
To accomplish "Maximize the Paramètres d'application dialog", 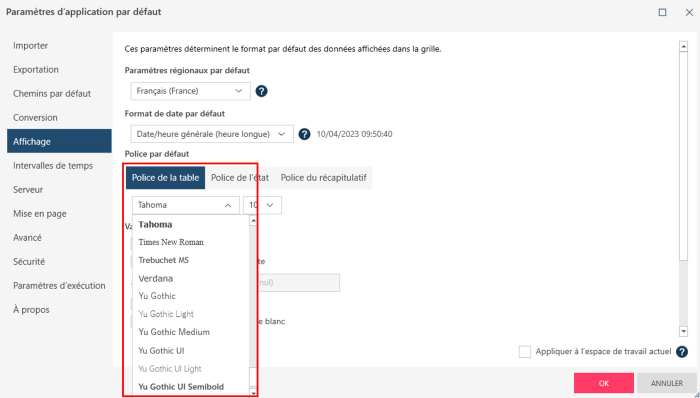I will pos(662,12).
